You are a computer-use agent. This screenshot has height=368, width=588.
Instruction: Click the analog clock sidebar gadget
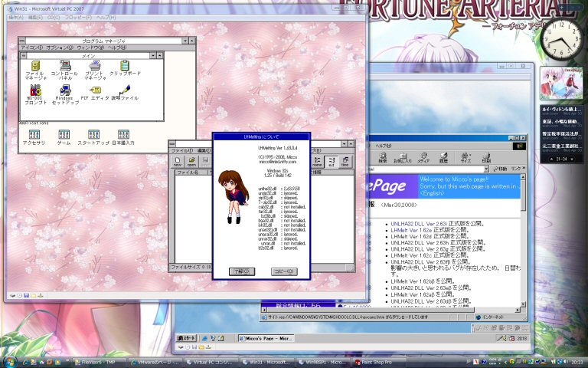click(561, 39)
